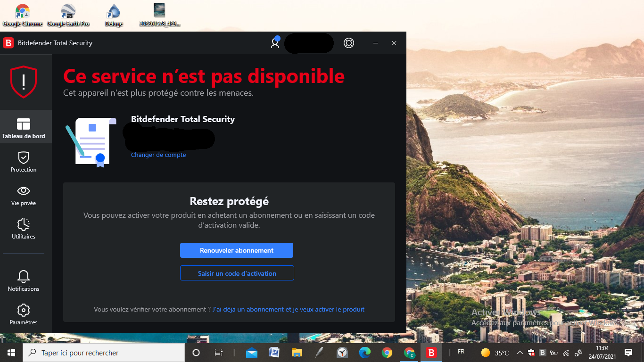Click the Changer de compte link
Image resolution: width=644 pixels, height=362 pixels.
point(158,155)
